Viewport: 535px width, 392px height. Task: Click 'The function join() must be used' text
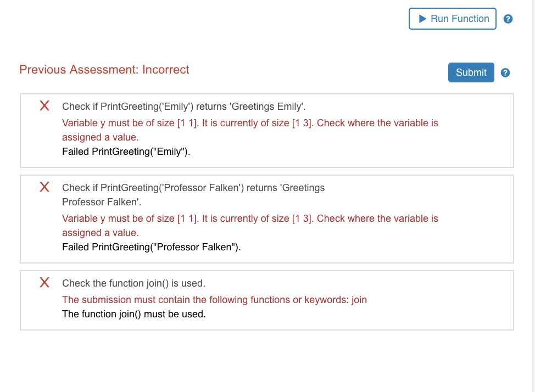tap(134, 314)
